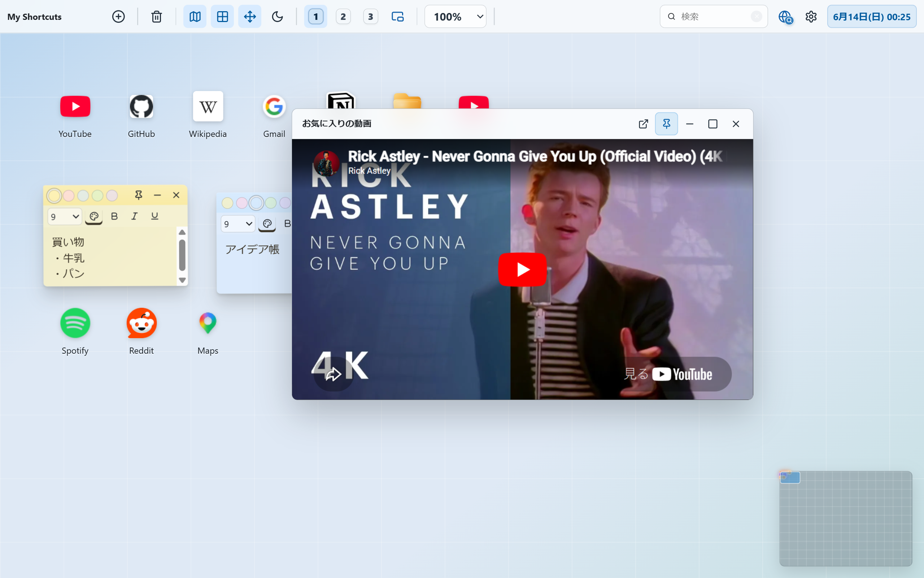This screenshot has width=924, height=578.
Task: Select pink swatch on shopping note
Action: pos(69,196)
